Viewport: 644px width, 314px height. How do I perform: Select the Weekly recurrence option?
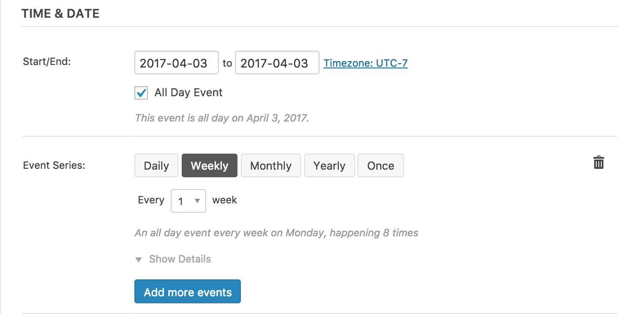210,165
